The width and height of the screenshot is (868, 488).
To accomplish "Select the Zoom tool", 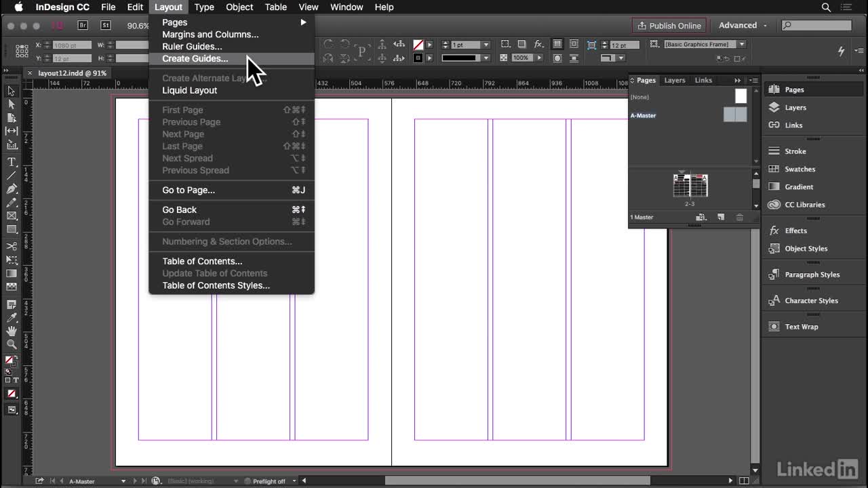I will coord(12,344).
